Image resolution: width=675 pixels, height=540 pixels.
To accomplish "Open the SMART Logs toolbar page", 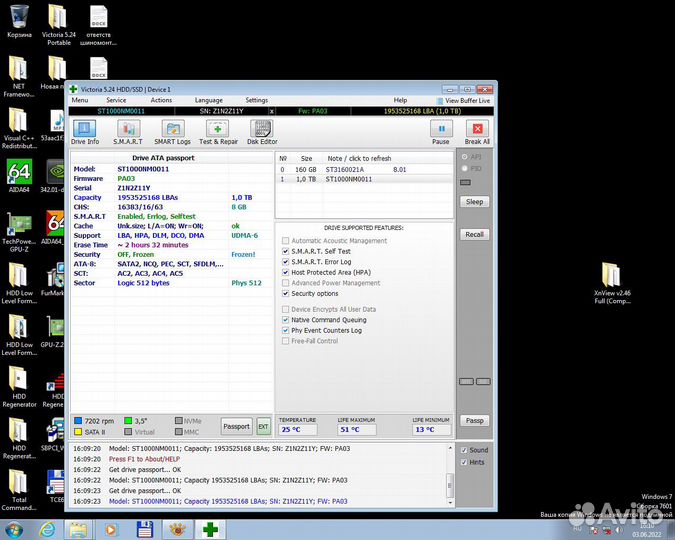I will [172, 132].
